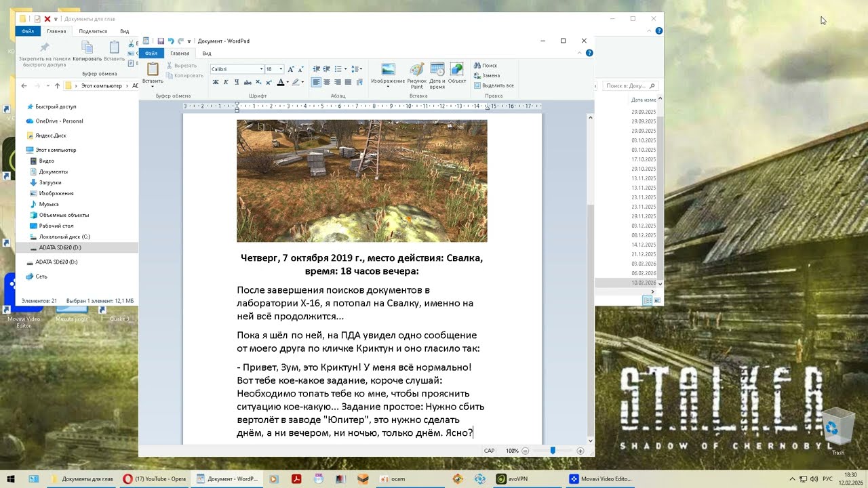Open the Файл menu in WordPad
The image size is (868, 488).
click(151, 53)
